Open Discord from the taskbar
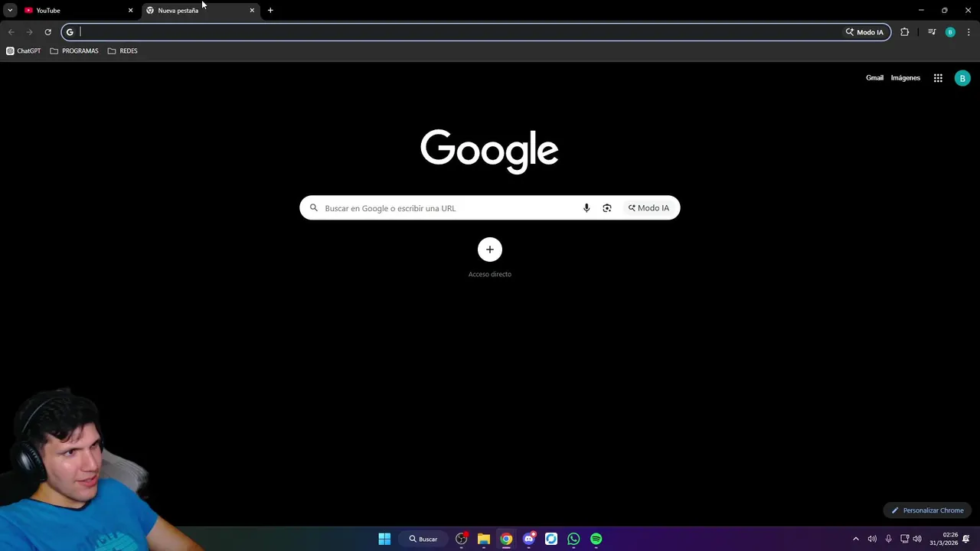The height and width of the screenshot is (551, 980). click(529, 539)
